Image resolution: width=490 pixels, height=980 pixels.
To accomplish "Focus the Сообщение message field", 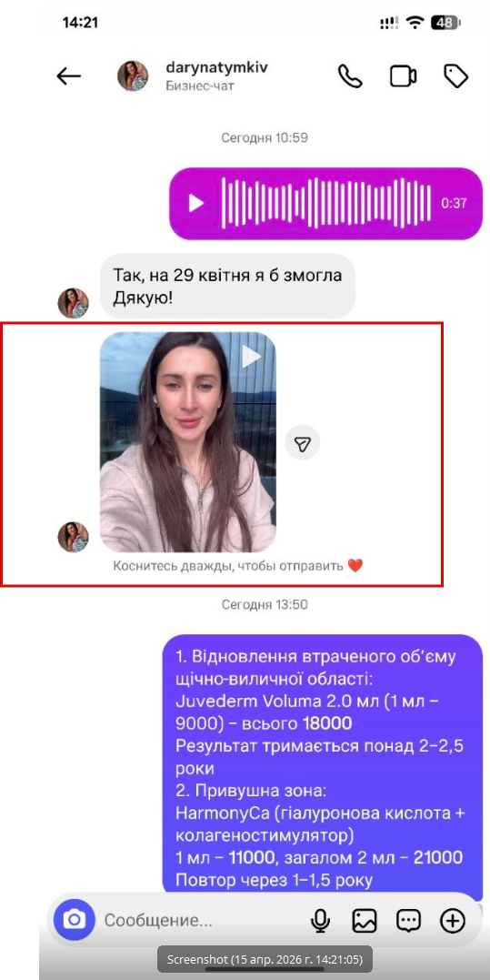I will (200, 920).
